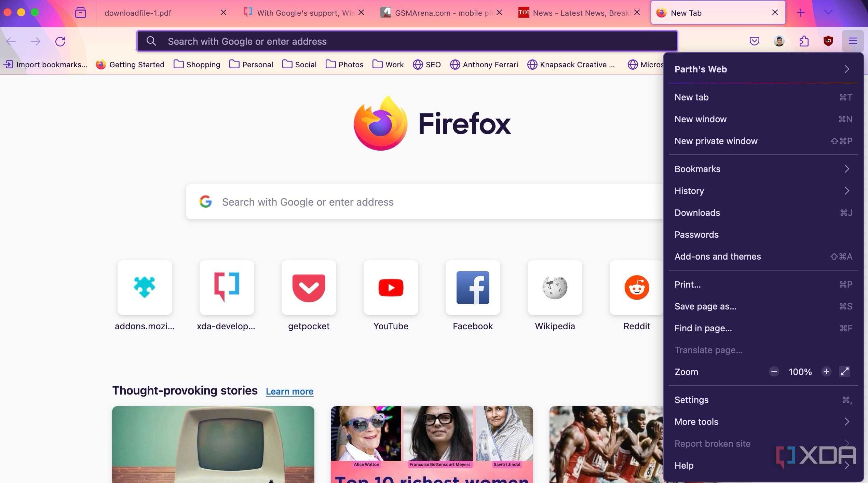Screen dimensions: 868x483
Task: Open the Personal bookmarks folder
Action: click(x=251, y=65)
